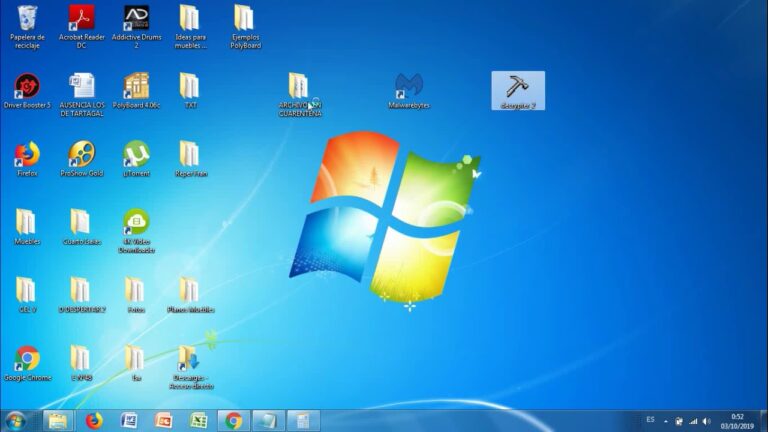Open the Windows Start menu

(x=16, y=421)
